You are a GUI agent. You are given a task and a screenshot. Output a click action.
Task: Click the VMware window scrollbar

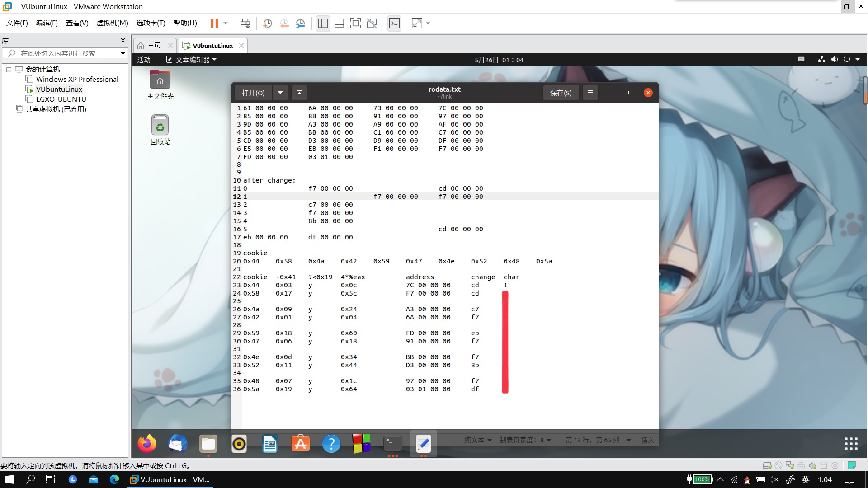(865, 90)
